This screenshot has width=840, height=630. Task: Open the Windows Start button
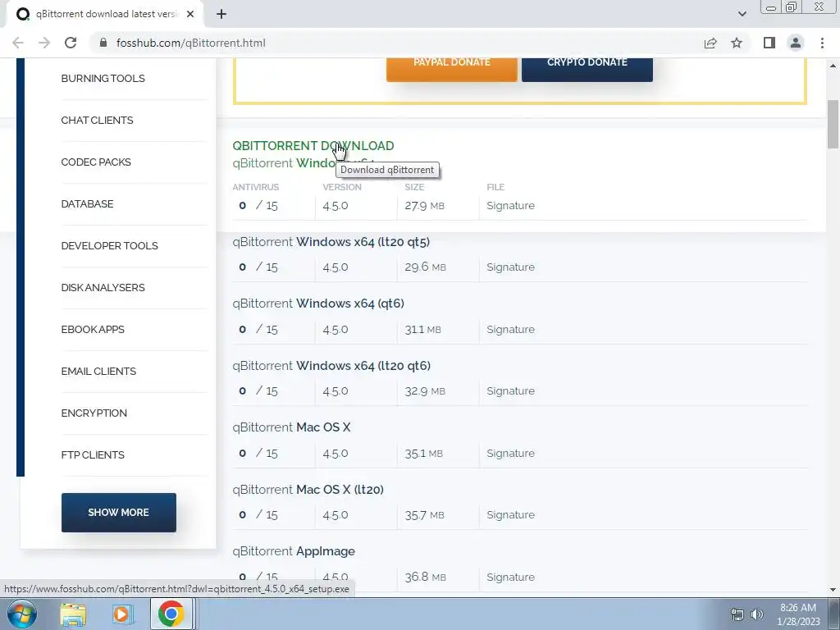21,614
